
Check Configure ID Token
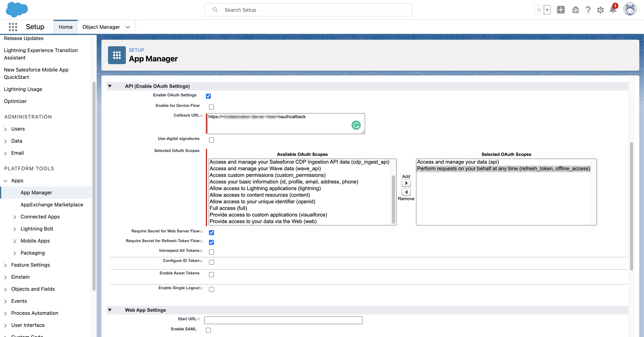pos(211,262)
